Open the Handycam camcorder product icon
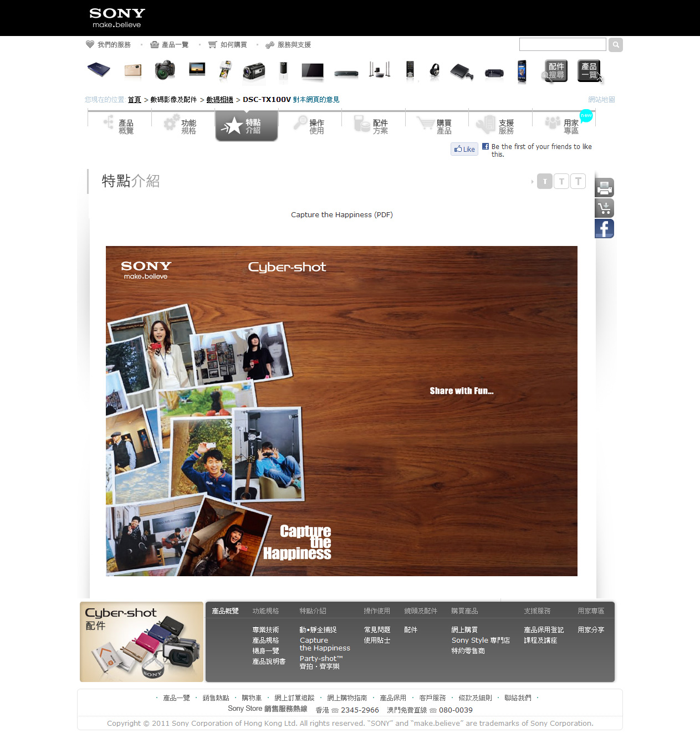Viewport: 700px width, 733px height. click(x=254, y=71)
